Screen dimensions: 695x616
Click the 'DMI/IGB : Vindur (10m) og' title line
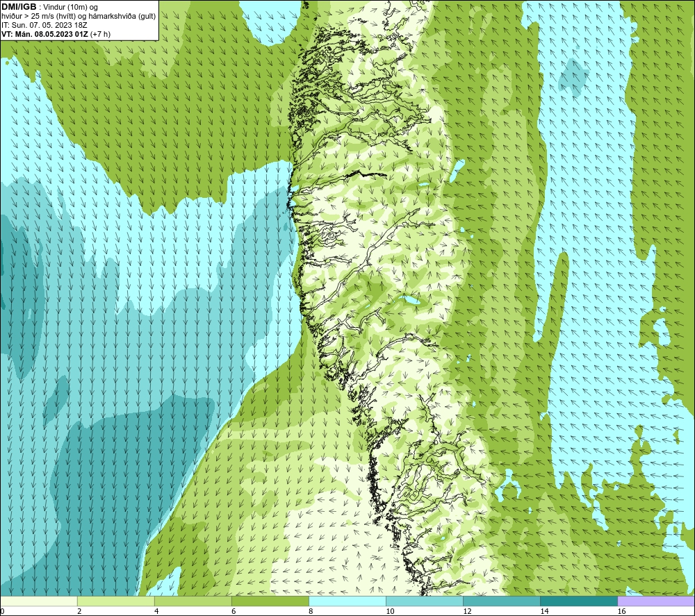pos(49,7)
